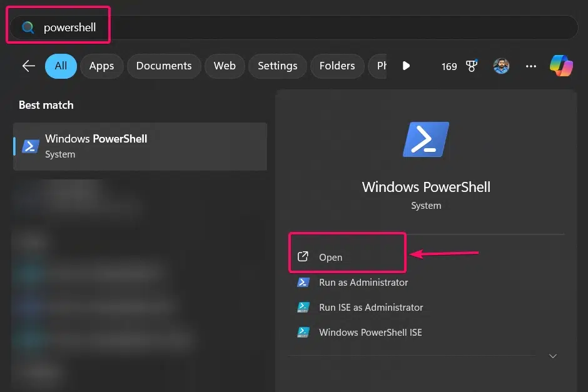Launch the Copilot icon
This screenshot has height=392, width=588.
561,66
